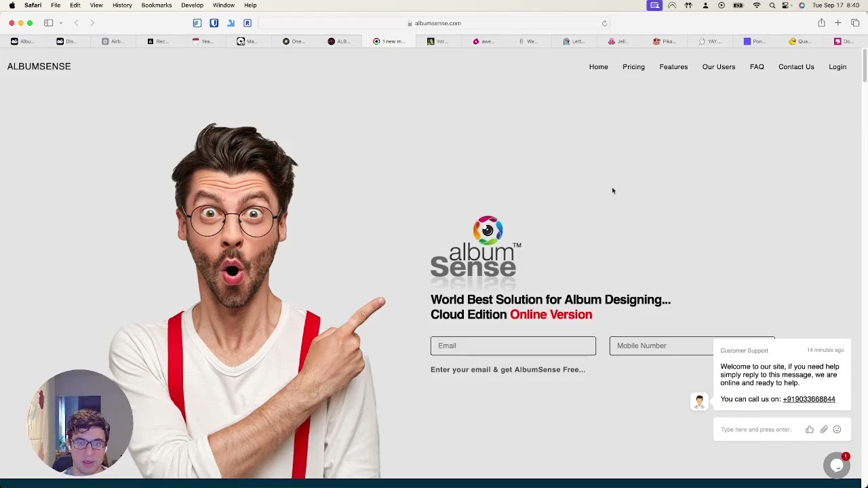Open Control Center icon

pos(787,5)
